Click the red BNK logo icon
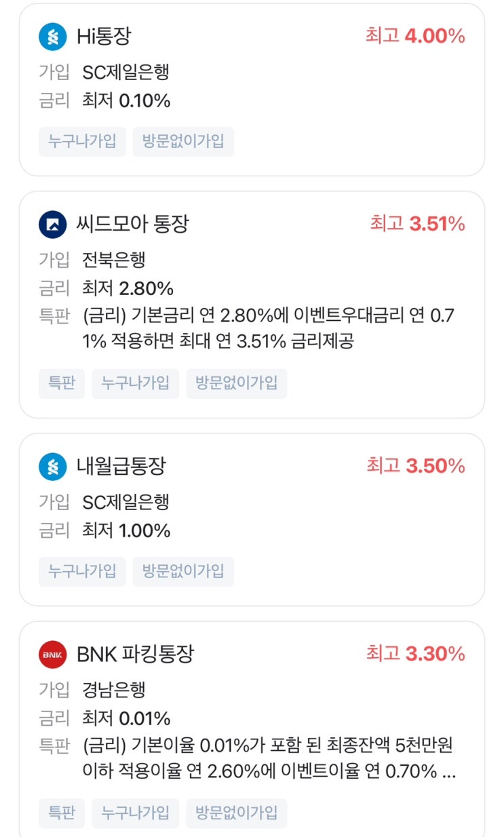Viewport: 504px width, 837px height. [53, 655]
